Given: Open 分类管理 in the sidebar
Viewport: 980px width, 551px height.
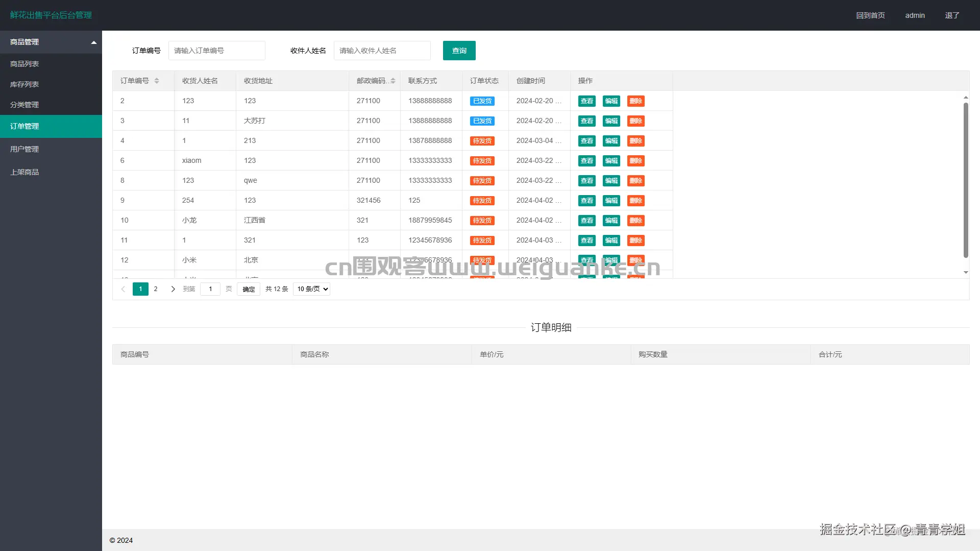Looking at the screenshot, I should coord(51,105).
